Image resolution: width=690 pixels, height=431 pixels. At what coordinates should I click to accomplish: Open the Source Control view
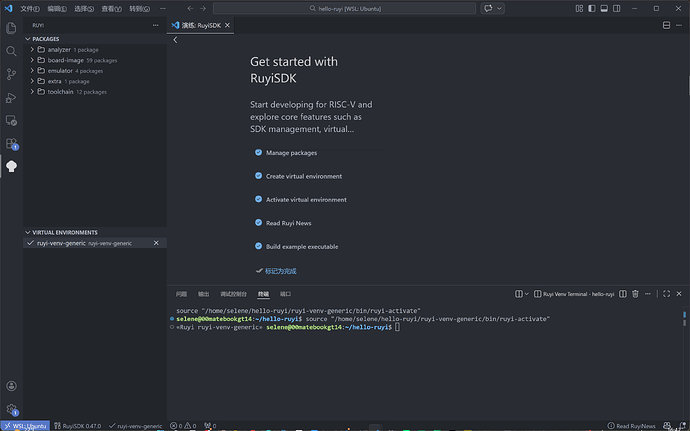point(11,74)
